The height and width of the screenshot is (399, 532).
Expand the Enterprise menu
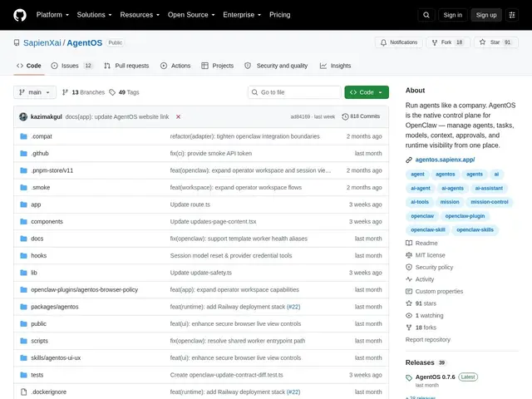pyautogui.click(x=242, y=15)
